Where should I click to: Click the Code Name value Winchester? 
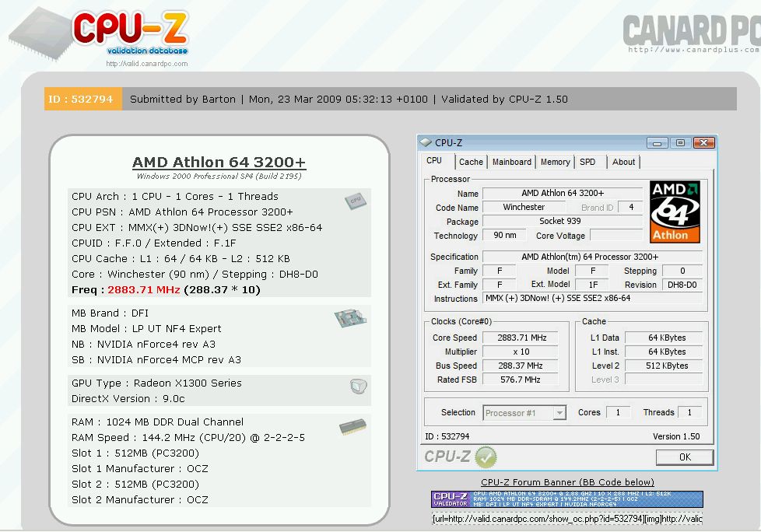tap(524, 207)
